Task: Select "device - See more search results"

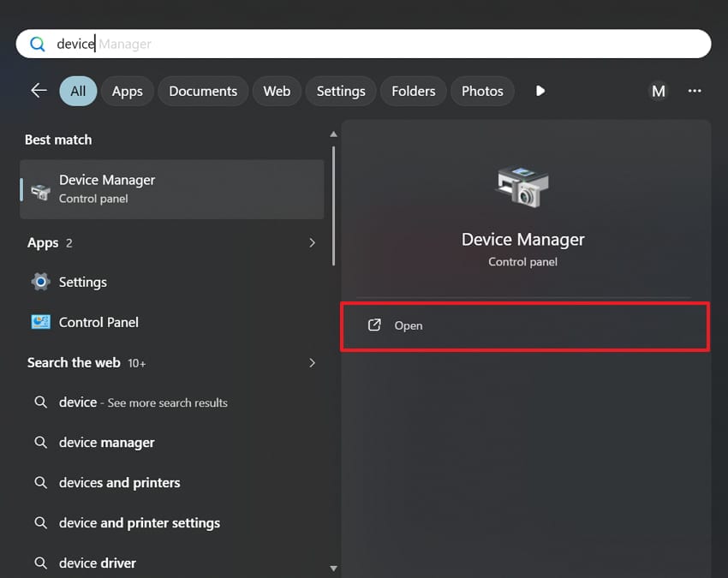Action: point(172,402)
